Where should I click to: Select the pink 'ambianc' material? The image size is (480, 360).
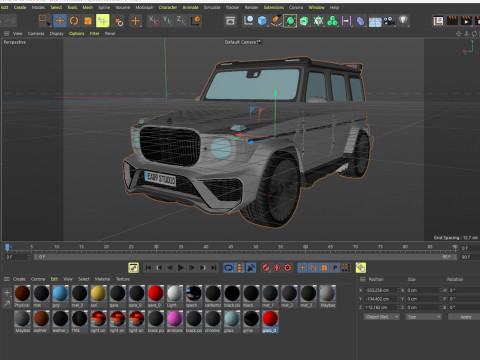(x=175, y=322)
